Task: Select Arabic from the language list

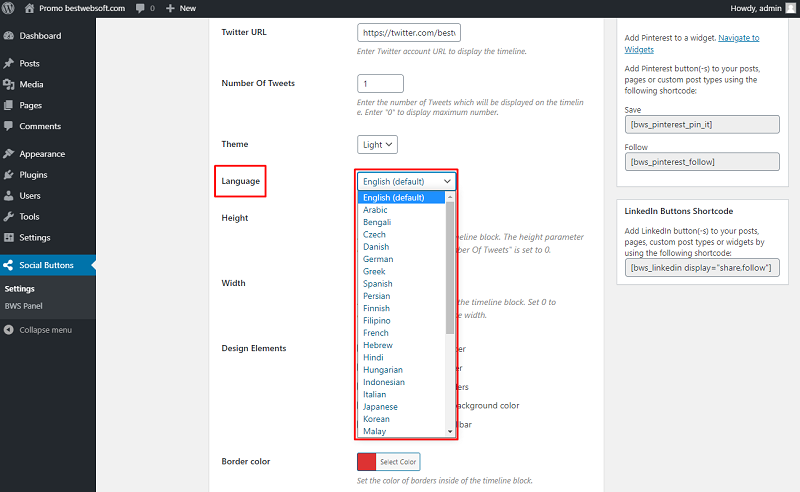Action: click(402, 210)
